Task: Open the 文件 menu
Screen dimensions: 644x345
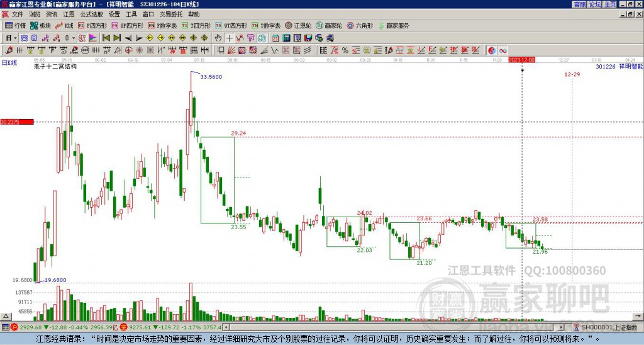Action: [18, 14]
